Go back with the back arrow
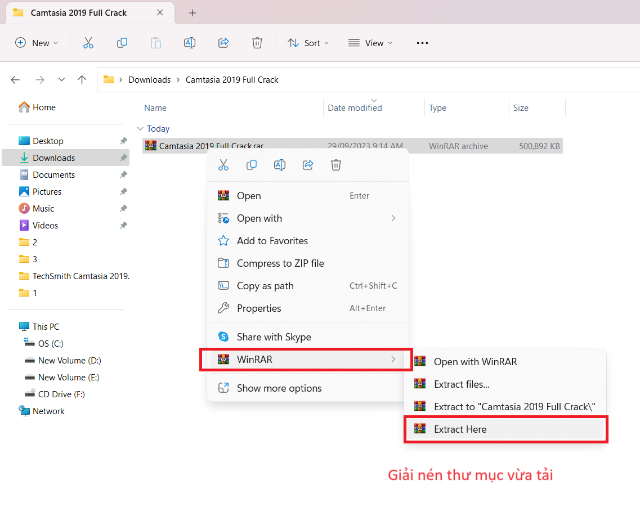640x516 pixels. tap(16, 80)
